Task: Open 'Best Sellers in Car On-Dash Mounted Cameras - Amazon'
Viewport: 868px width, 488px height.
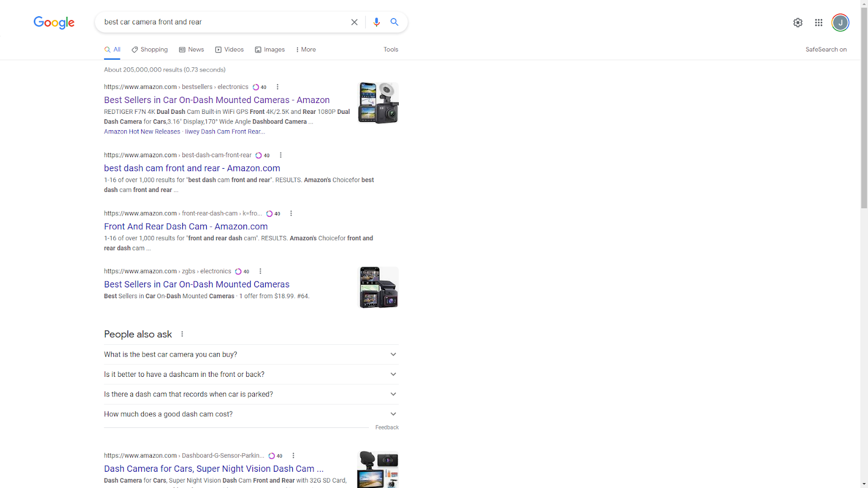Action: click(217, 100)
